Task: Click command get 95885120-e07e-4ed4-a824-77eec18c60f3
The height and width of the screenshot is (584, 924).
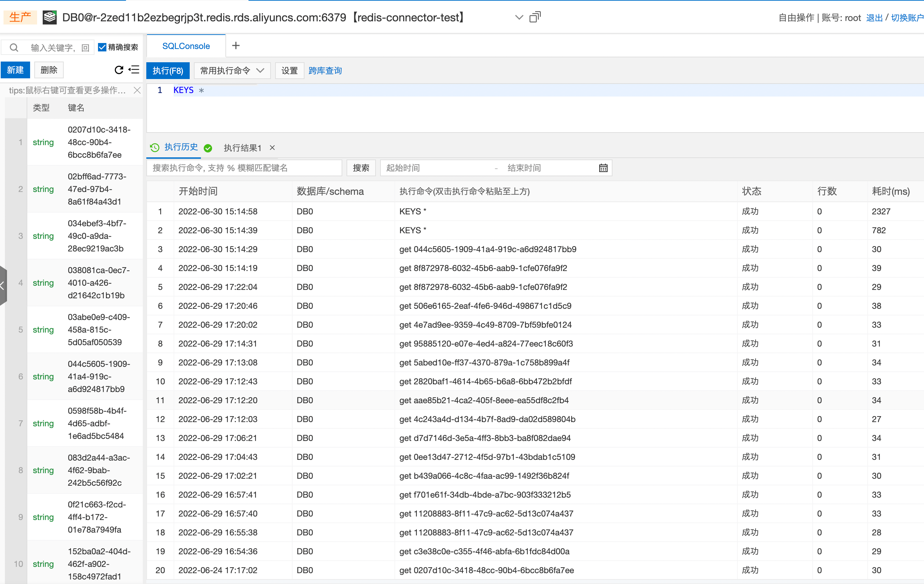Action: point(486,343)
